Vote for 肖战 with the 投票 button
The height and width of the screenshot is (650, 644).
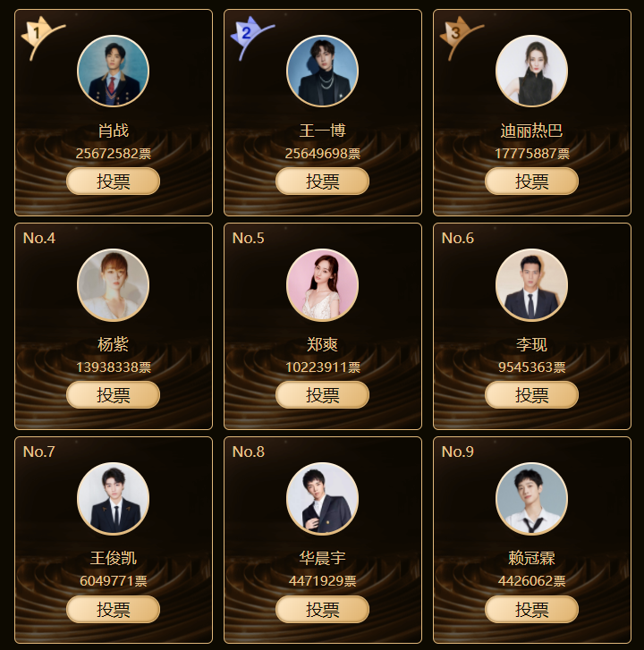[114, 181]
